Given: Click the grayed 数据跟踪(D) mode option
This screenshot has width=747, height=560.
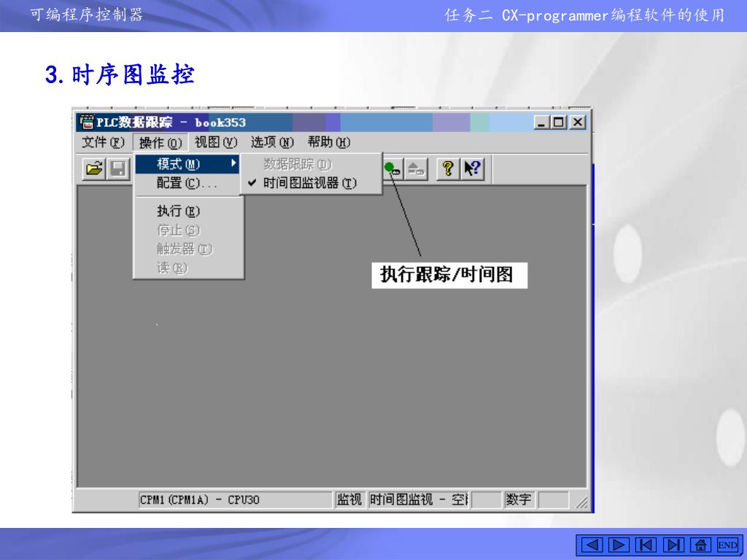Looking at the screenshot, I should 311,164.
